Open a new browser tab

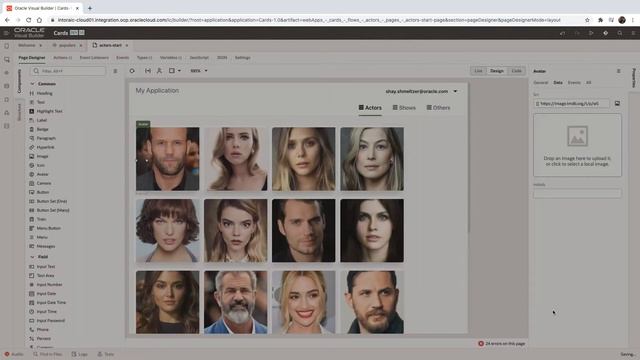[90, 8]
